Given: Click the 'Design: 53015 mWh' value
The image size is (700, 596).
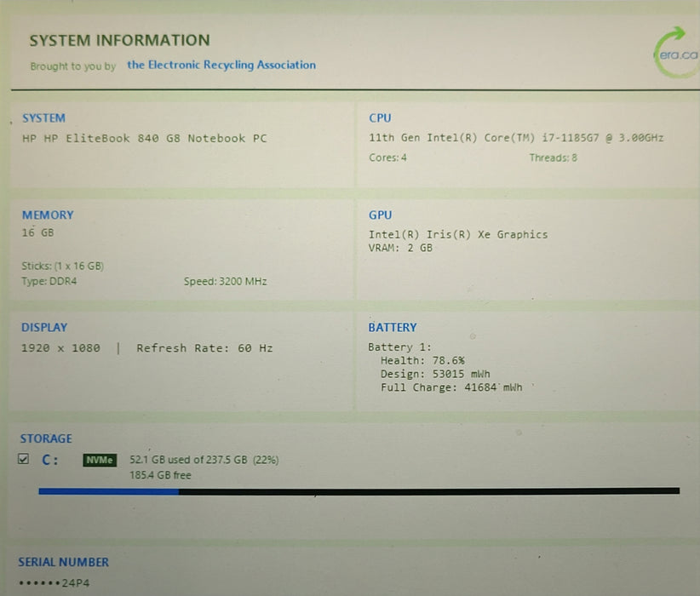Looking at the screenshot, I should point(435,374).
